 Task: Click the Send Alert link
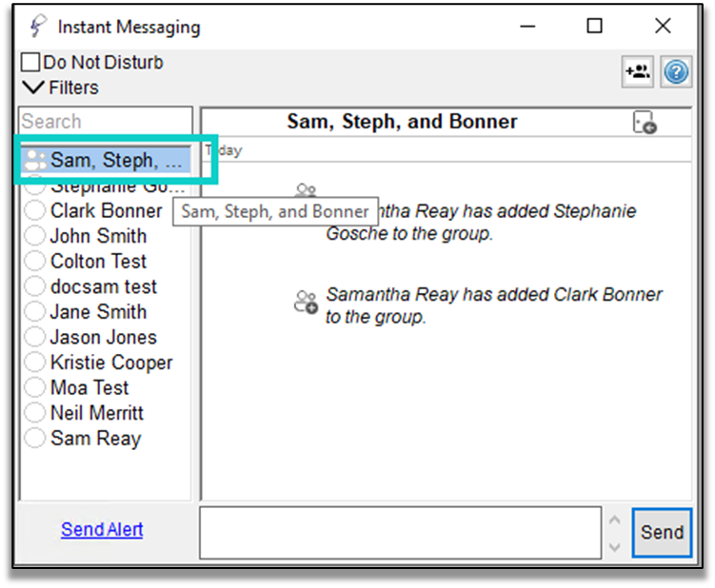(102, 529)
